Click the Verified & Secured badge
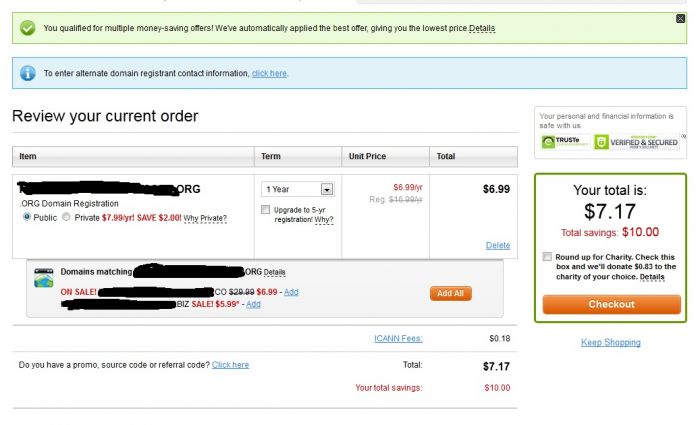 coord(636,142)
